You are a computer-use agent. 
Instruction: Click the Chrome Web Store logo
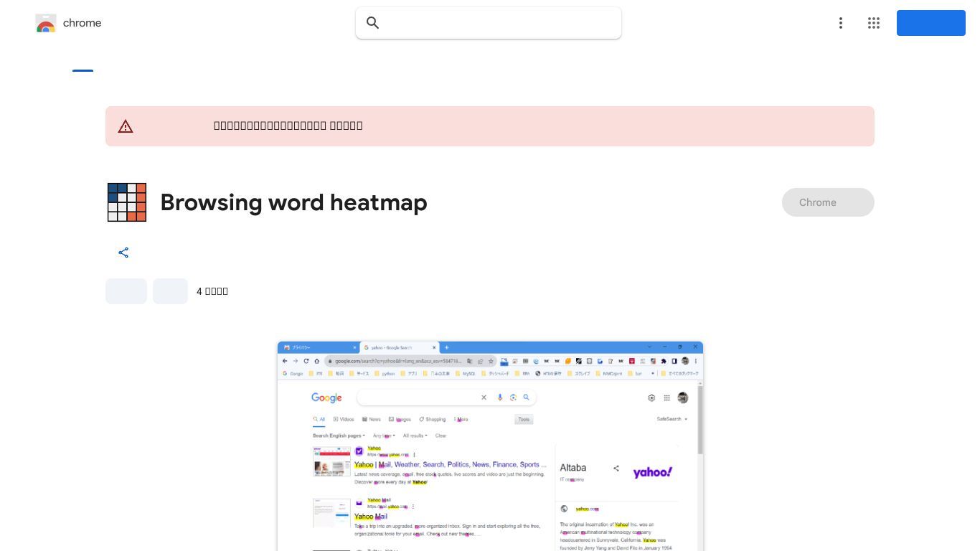click(x=46, y=23)
